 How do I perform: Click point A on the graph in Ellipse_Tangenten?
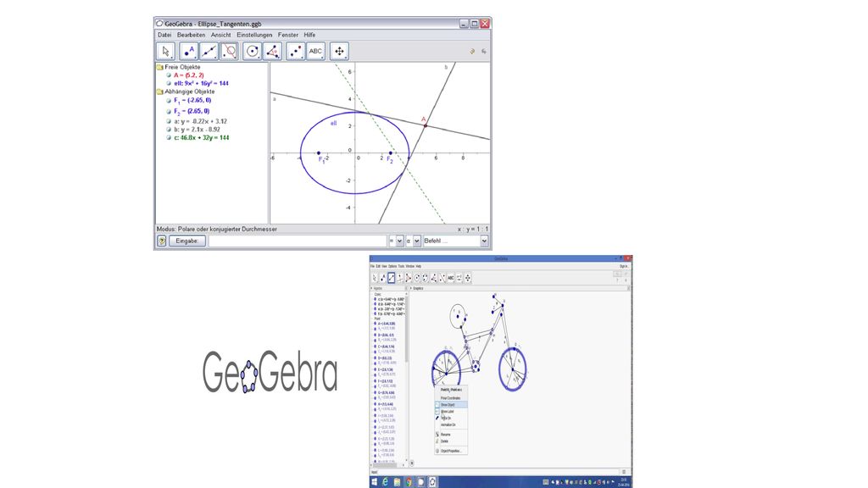tap(426, 125)
